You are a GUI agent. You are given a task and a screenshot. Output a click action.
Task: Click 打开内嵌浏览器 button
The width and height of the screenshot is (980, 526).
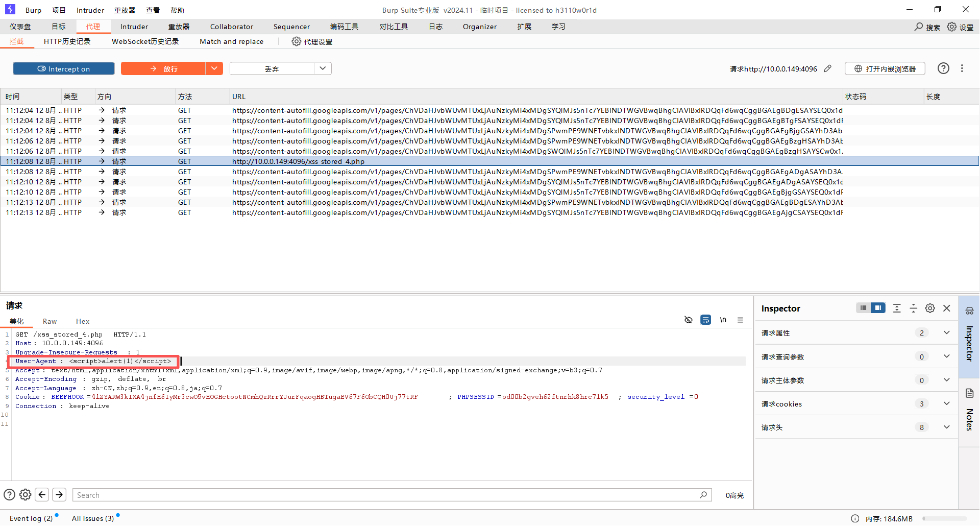(885, 68)
